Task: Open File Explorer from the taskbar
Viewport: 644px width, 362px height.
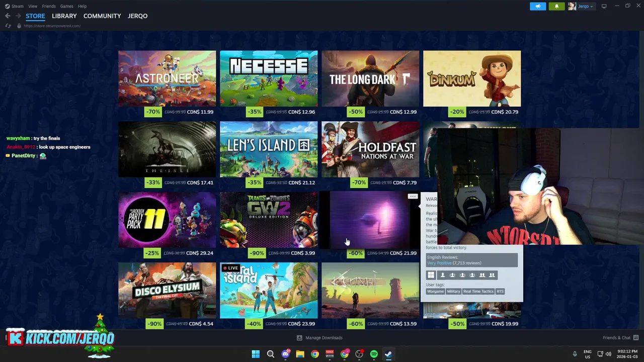Action: click(300, 354)
